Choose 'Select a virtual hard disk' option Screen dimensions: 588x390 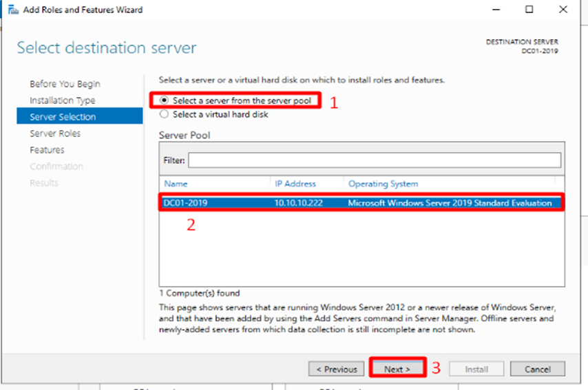click(164, 114)
